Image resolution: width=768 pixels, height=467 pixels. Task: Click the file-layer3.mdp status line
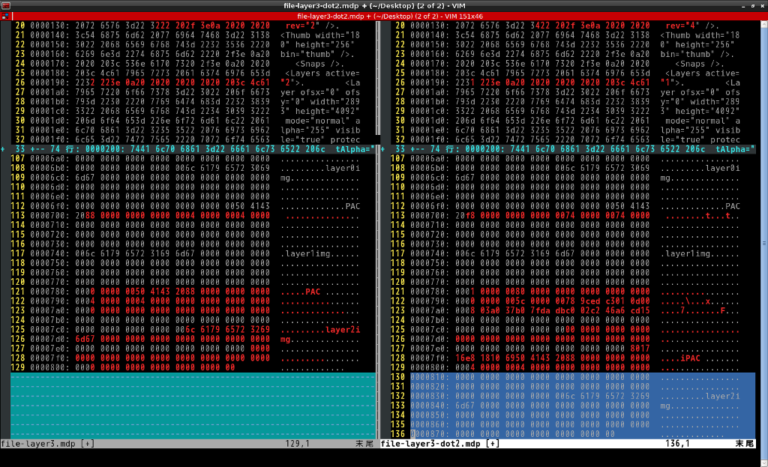click(x=38, y=442)
